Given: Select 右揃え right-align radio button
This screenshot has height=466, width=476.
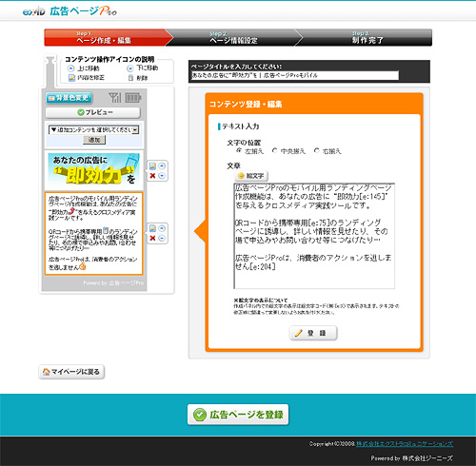Looking at the screenshot, I should click(x=316, y=150).
